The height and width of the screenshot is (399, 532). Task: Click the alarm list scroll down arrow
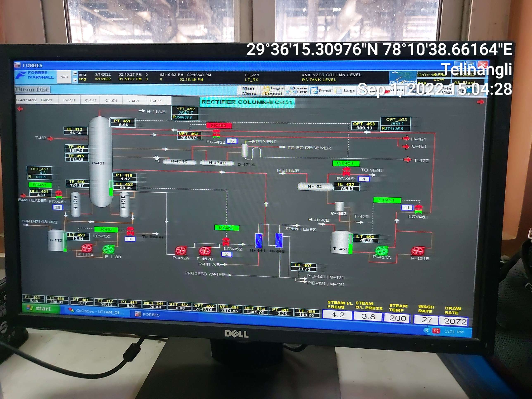(75, 80)
